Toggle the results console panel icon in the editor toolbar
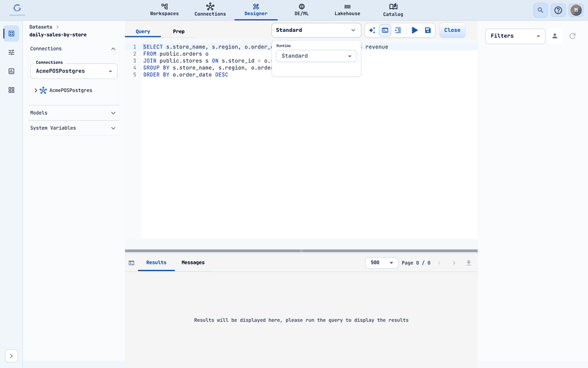The height and width of the screenshot is (368, 588). [385, 30]
